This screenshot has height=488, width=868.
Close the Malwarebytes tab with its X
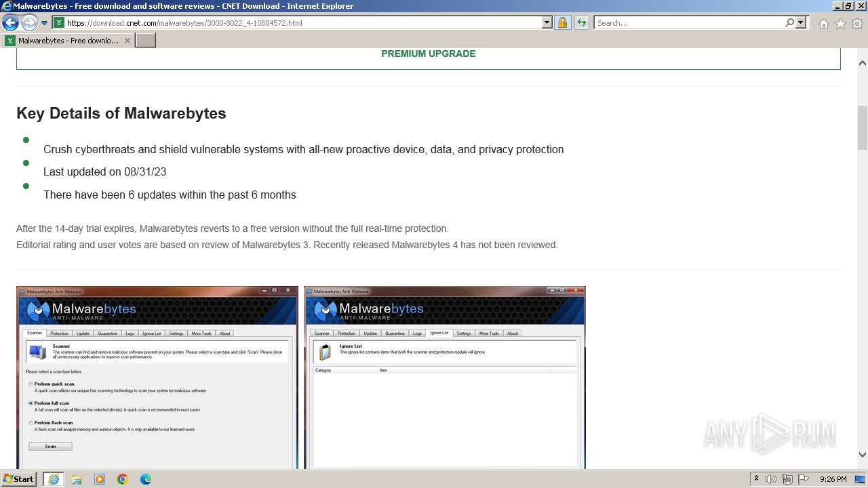[127, 41]
